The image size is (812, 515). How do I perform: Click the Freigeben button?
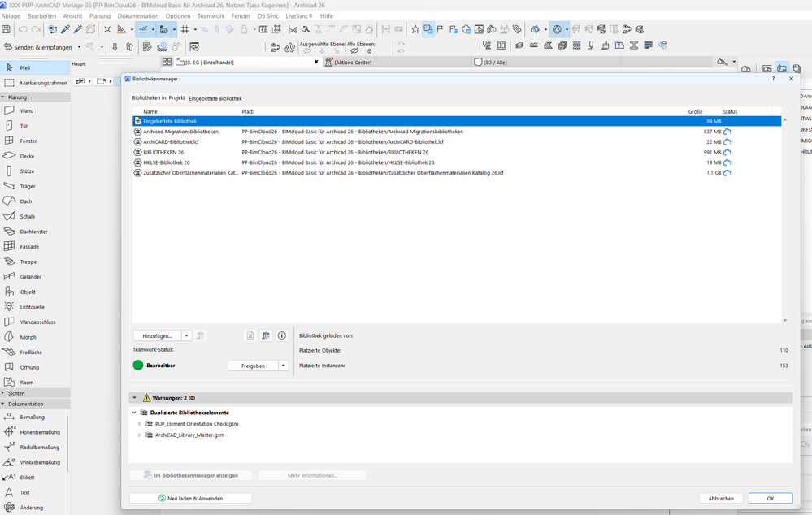tap(253, 366)
